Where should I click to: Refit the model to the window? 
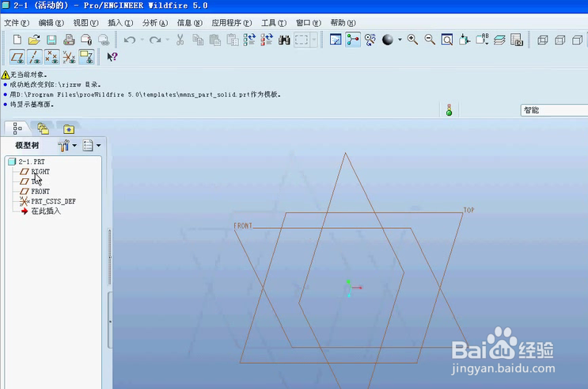pyautogui.click(x=447, y=40)
